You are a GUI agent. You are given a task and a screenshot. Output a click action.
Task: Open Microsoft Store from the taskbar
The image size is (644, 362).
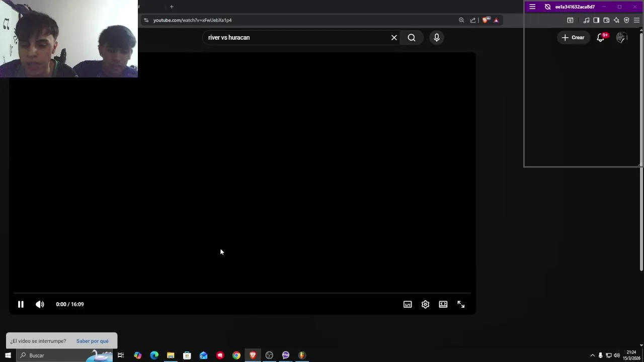coord(187,355)
